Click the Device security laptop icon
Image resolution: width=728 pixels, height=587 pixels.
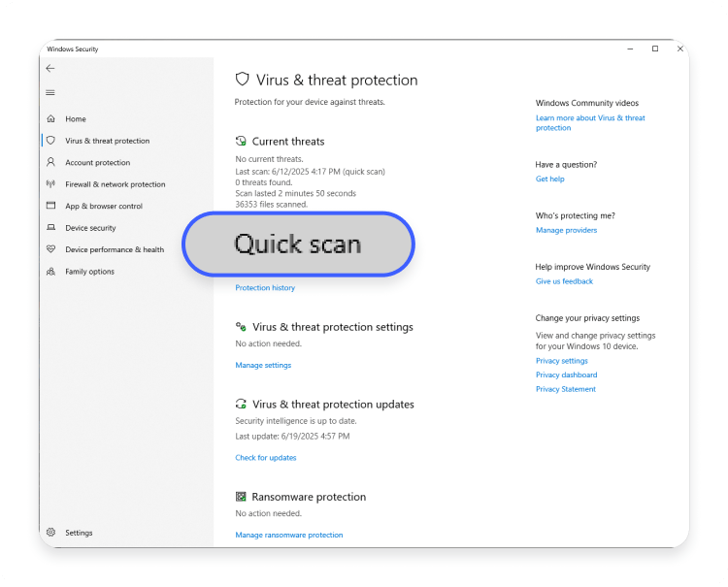[51, 227]
